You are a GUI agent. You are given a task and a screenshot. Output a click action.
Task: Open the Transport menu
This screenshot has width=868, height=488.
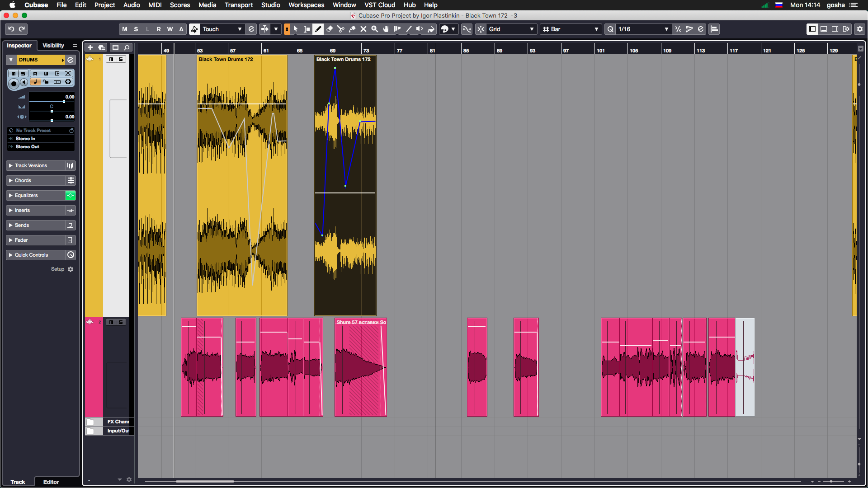[x=238, y=5]
